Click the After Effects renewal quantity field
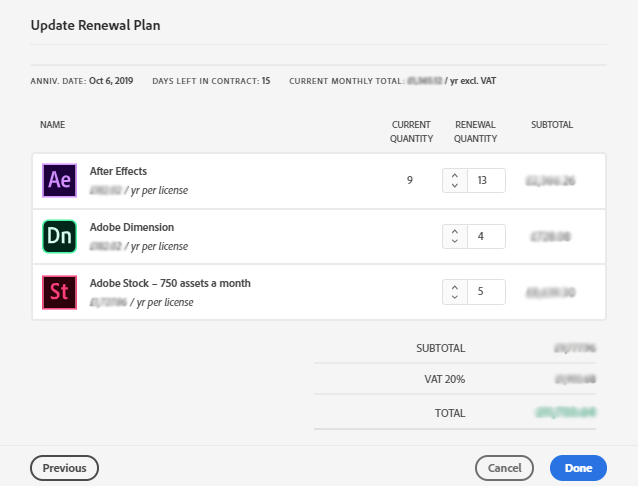This screenshot has width=638, height=486. [x=486, y=181]
